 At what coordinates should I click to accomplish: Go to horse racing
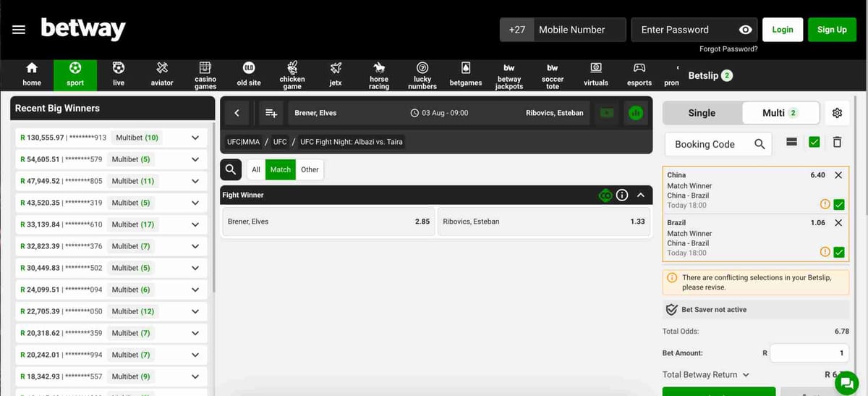[379, 74]
